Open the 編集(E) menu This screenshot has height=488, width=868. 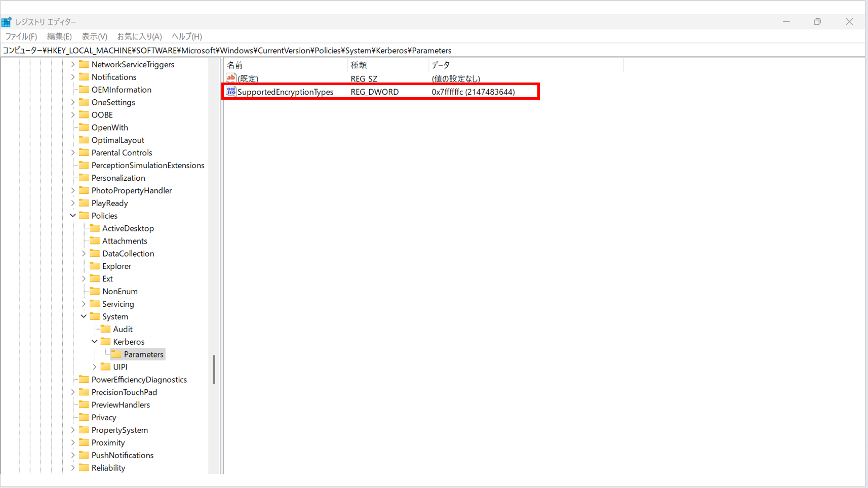click(x=59, y=36)
